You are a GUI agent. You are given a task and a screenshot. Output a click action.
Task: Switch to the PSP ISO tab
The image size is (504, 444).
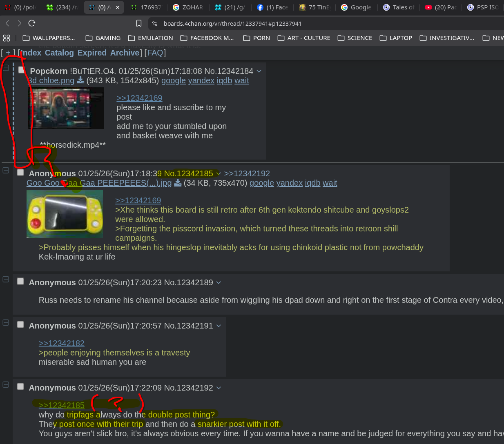click(483, 7)
